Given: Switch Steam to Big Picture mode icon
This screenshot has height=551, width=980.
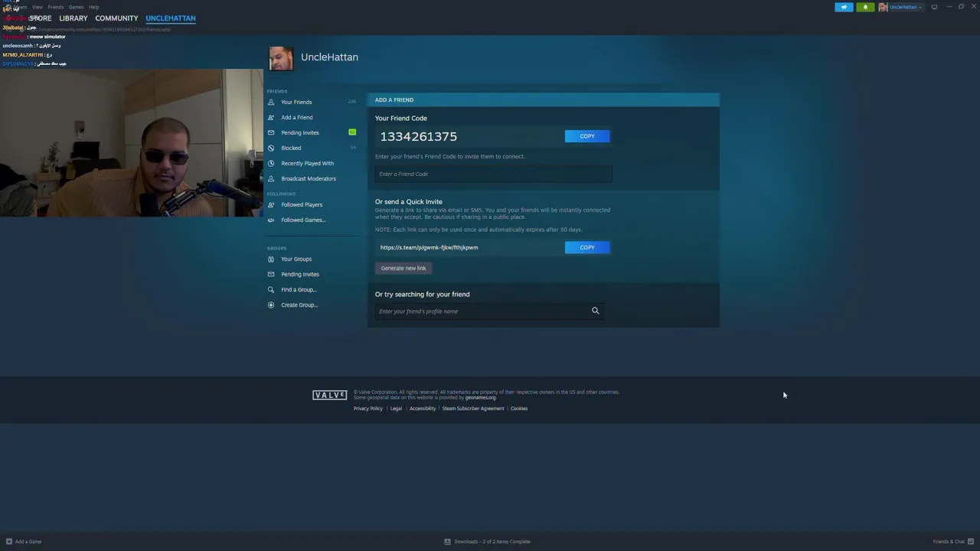Looking at the screenshot, I should [934, 7].
